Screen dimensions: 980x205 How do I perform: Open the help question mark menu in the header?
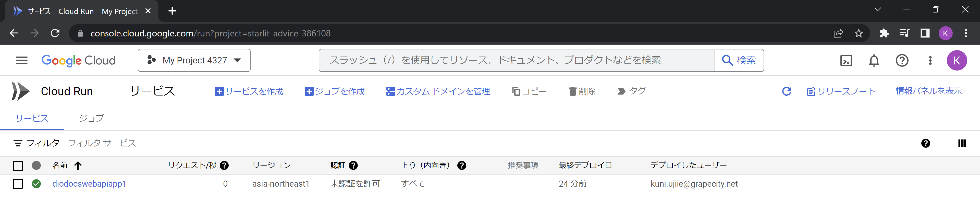[x=902, y=60]
